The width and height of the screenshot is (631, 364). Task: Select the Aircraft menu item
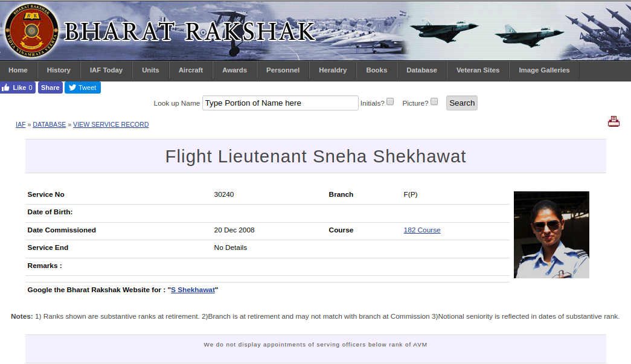point(191,70)
